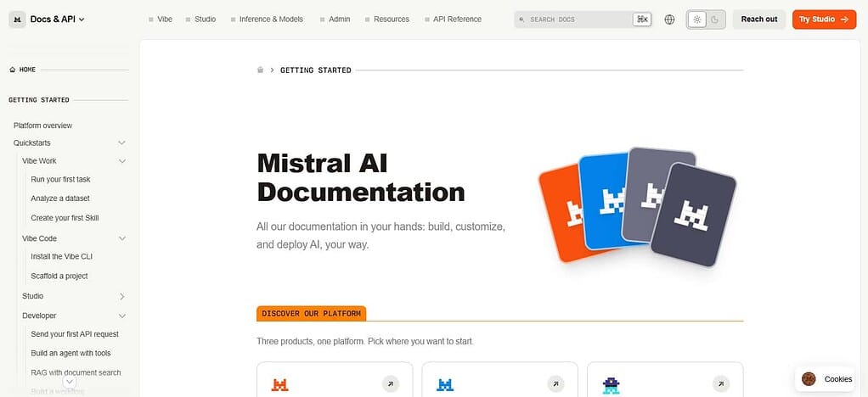Viewport: 868px width, 397px height.
Task: Select Studio label in sidebar
Action: pyautogui.click(x=32, y=296)
